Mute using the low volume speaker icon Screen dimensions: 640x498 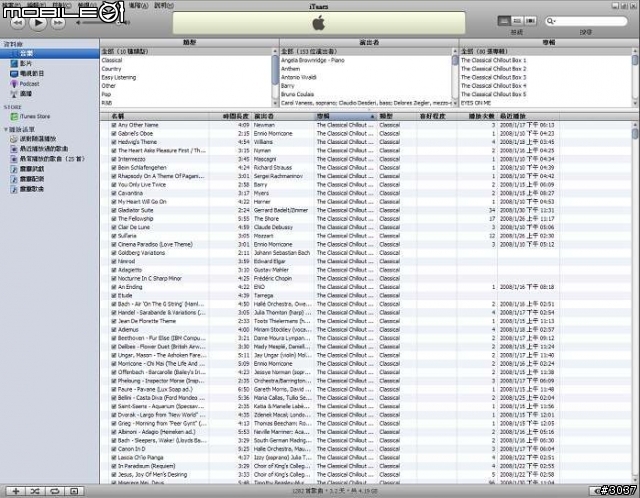point(78,23)
